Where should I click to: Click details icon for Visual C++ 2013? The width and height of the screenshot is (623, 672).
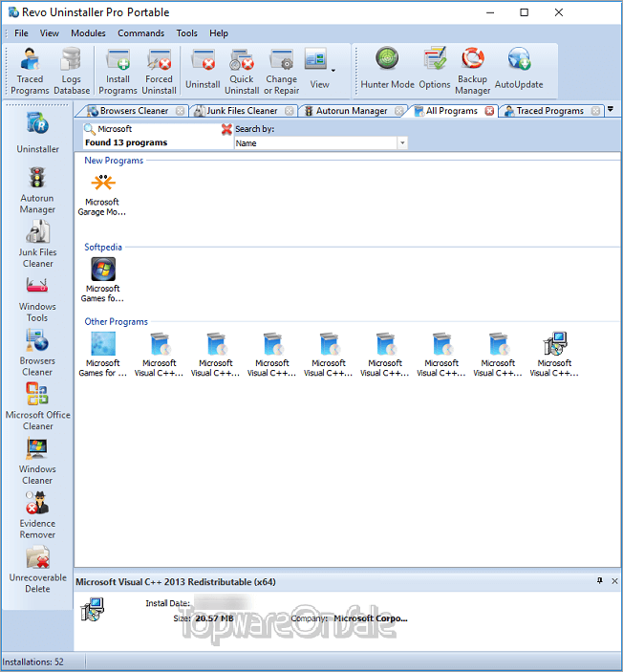tap(92, 609)
